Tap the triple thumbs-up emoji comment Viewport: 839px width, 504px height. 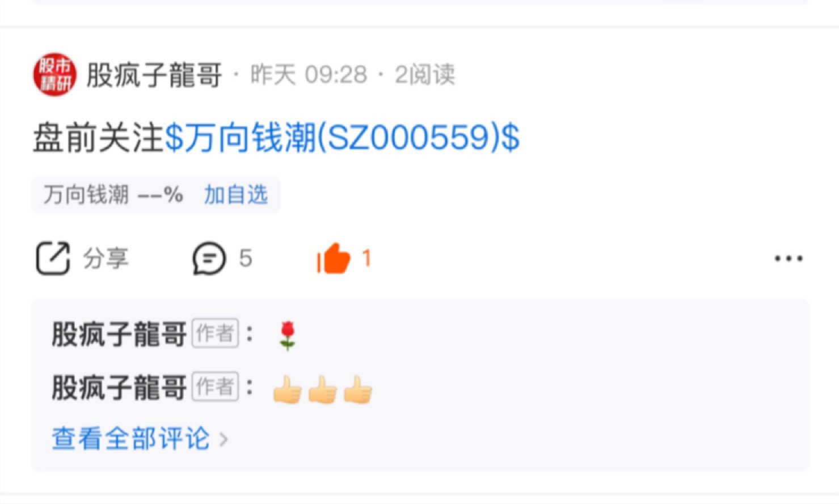point(322,389)
